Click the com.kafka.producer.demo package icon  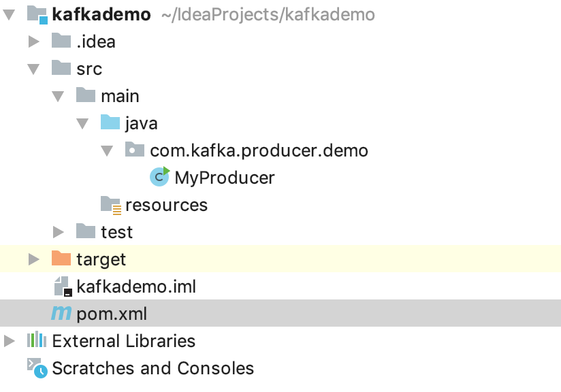[135, 150]
